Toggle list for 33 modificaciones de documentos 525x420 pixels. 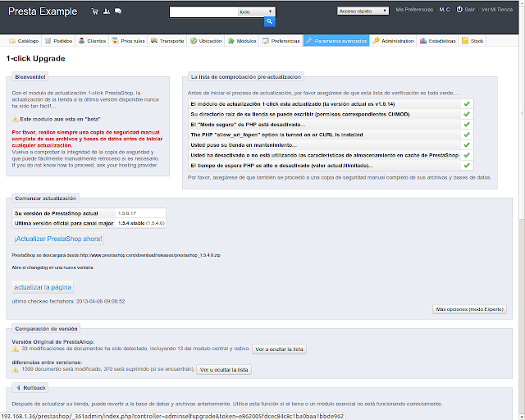279,349
